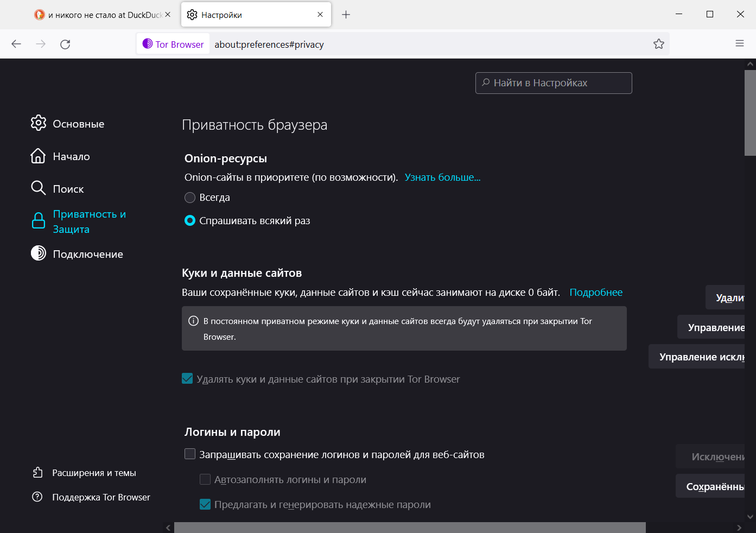Bookmark this page with the star icon
The width and height of the screenshot is (756, 533).
pos(659,44)
